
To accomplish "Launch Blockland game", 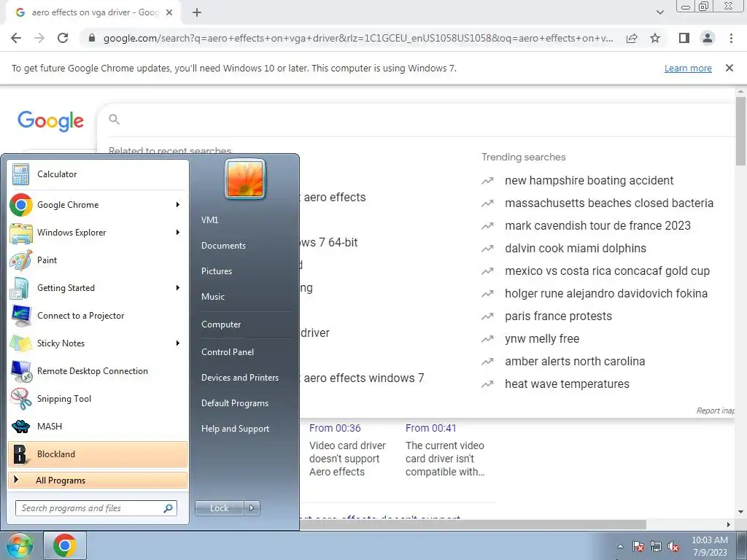I will [x=98, y=454].
